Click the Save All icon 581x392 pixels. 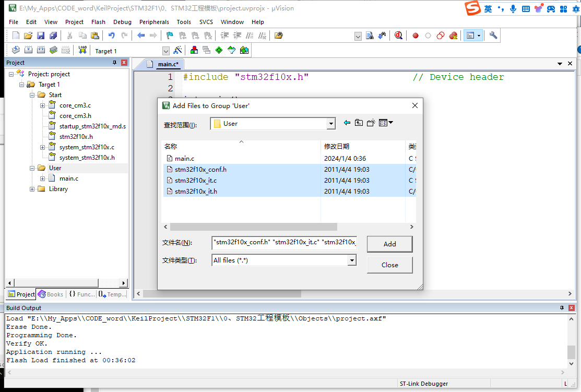(x=53, y=35)
